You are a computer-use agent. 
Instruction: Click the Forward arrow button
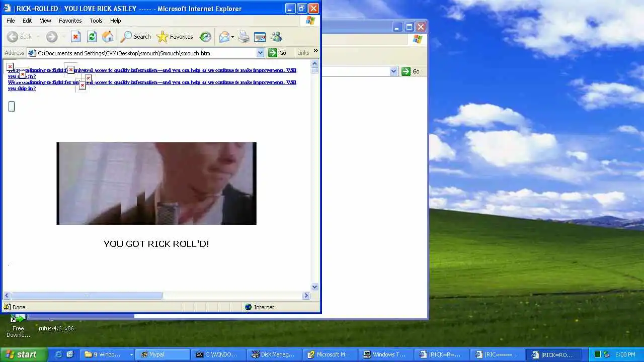click(x=52, y=37)
